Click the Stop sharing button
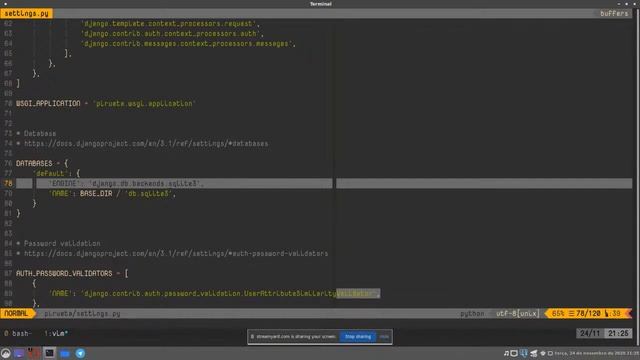Image resolution: width=640 pixels, height=360 pixels. tap(358, 337)
